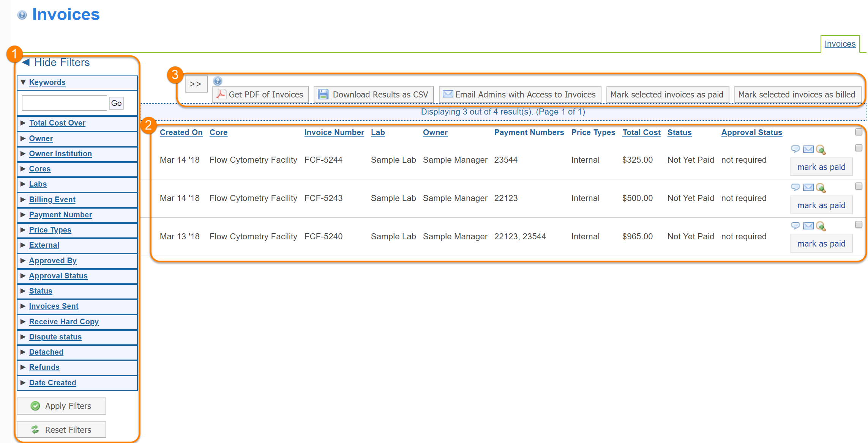
Task: Click comment bubble icon for invoice FCF-5244
Action: (x=795, y=149)
